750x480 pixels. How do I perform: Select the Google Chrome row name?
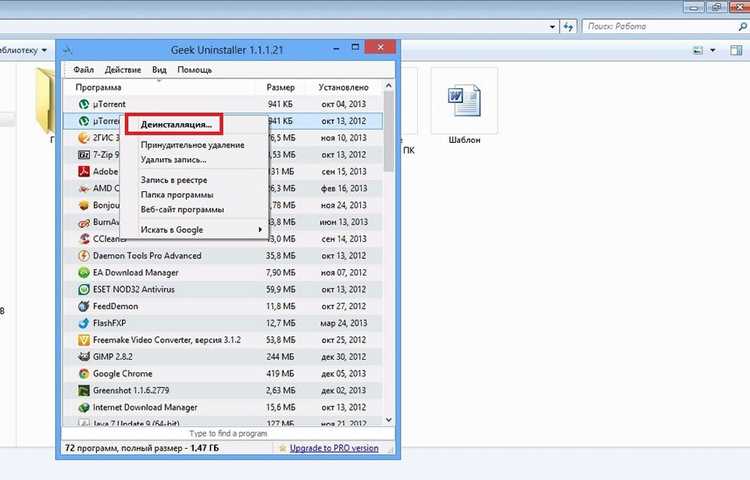(122, 373)
